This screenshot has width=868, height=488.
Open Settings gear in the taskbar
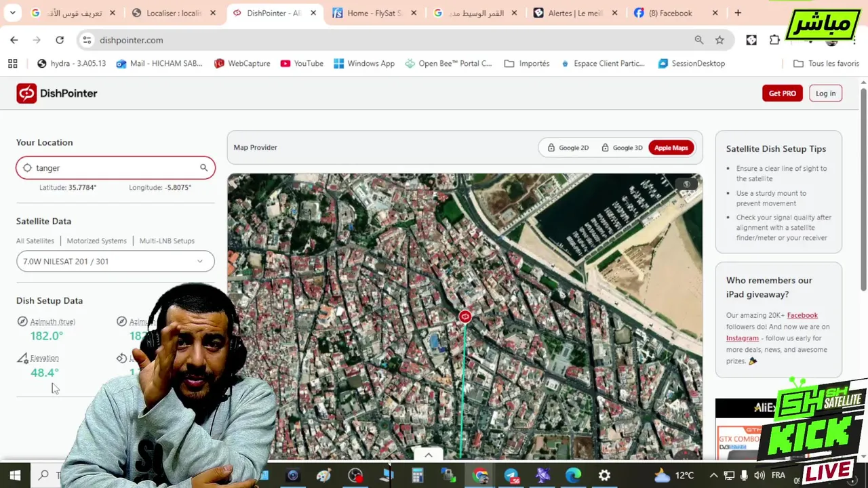click(604, 476)
